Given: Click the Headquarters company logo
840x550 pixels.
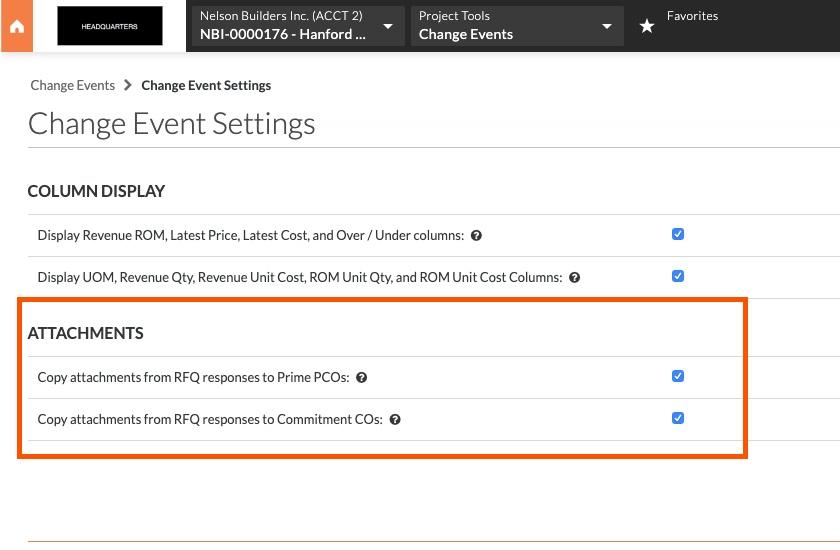Looking at the screenshot, I should [x=109, y=27].
